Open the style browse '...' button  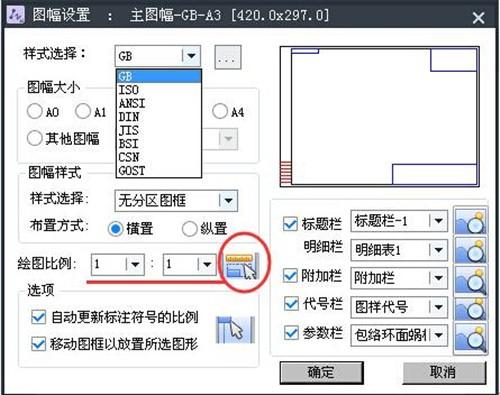coord(228,57)
